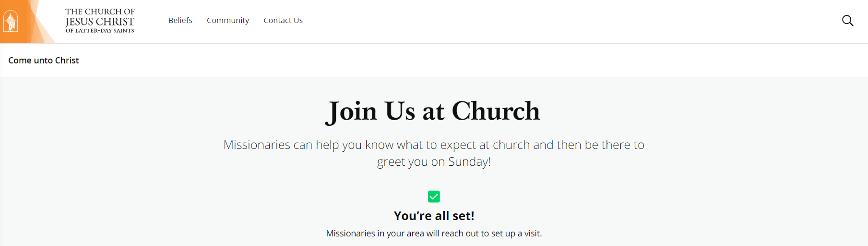Screen dimensions: 868x246
Task: Click the green checkmark confirmation icon
Action: click(x=434, y=197)
